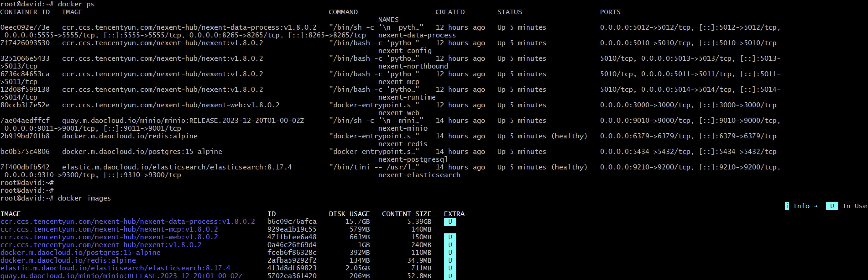Click the 'U' badge for redis:alpine image
Screen dimensions: 868x280
tap(450, 260)
